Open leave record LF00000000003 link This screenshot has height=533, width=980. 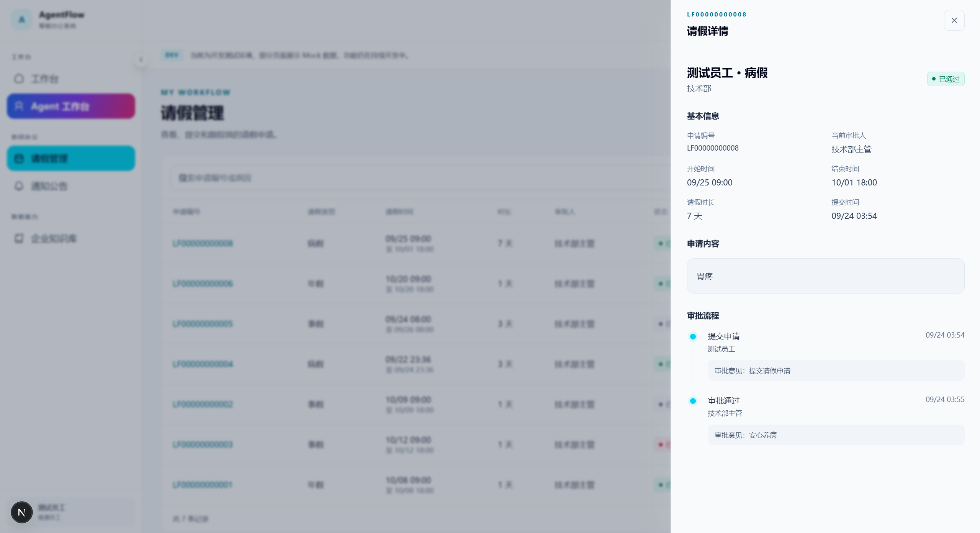203,444
